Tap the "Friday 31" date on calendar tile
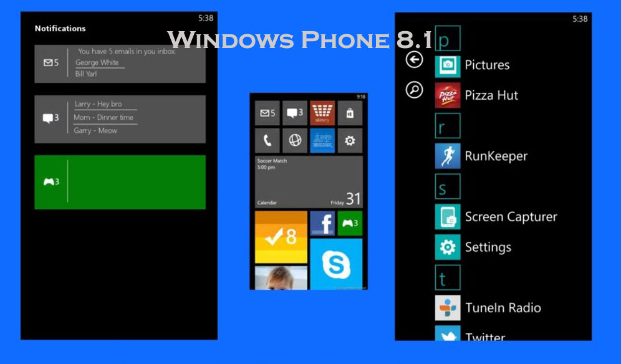621x364 pixels. click(x=346, y=199)
